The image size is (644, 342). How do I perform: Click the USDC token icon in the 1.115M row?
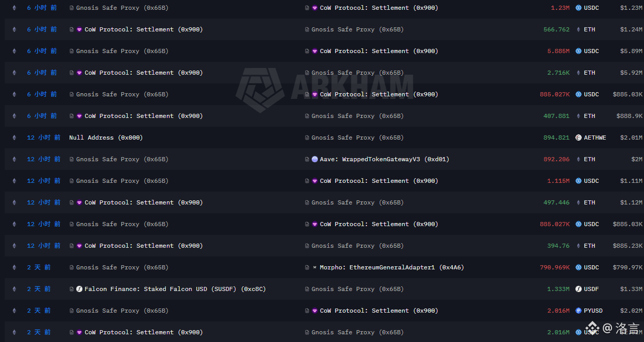point(578,181)
